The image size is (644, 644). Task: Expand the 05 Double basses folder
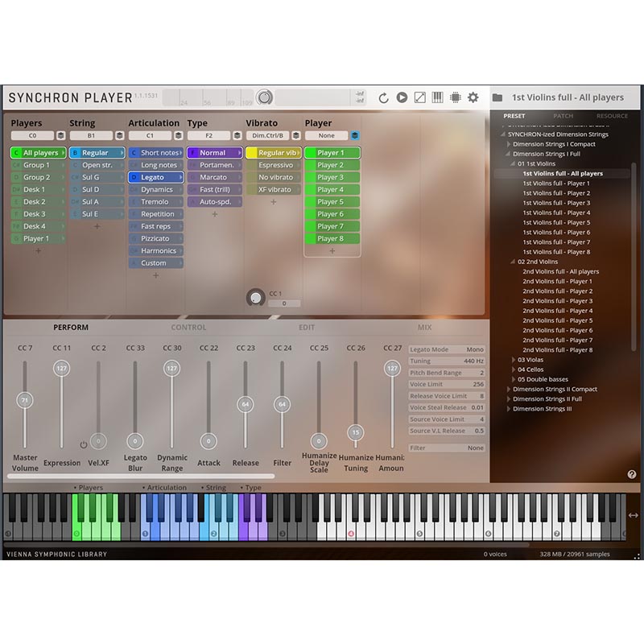tap(514, 379)
